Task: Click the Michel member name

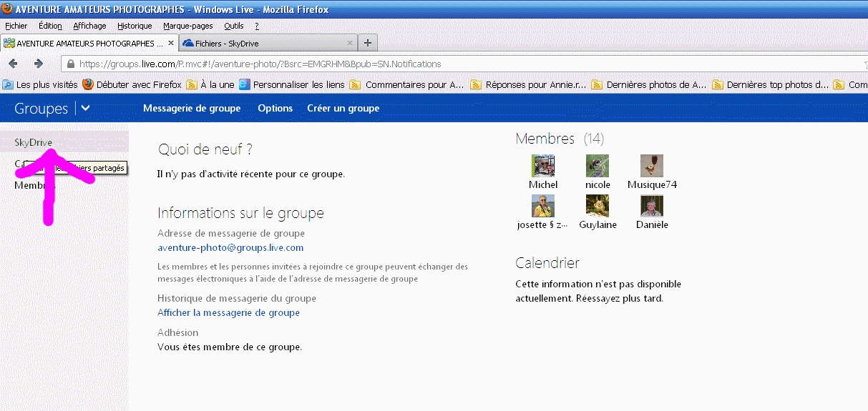Action: [x=543, y=184]
